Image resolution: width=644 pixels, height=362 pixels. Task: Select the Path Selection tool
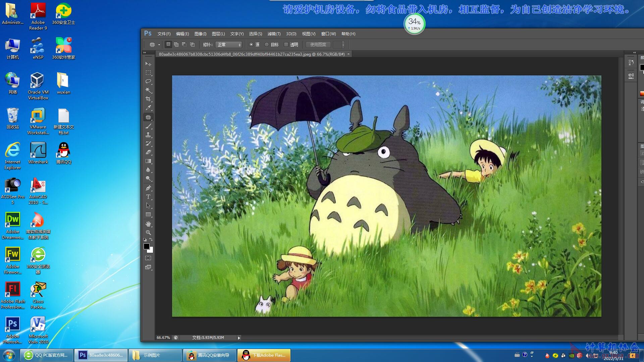click(148, 205)
